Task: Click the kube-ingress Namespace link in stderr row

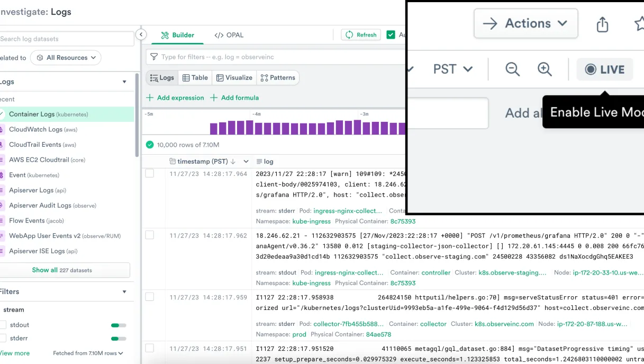Action: click(x=312, y=221)
